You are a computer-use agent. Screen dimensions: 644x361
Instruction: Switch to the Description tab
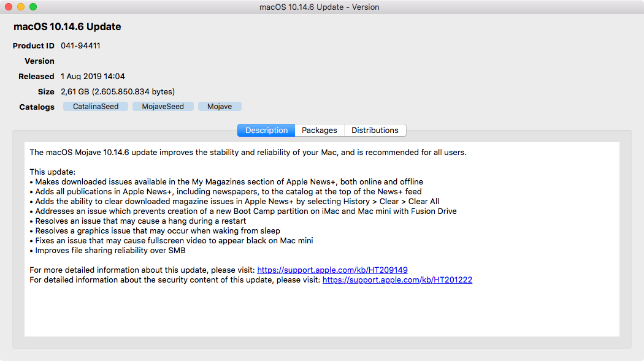[x=266, y=131]
